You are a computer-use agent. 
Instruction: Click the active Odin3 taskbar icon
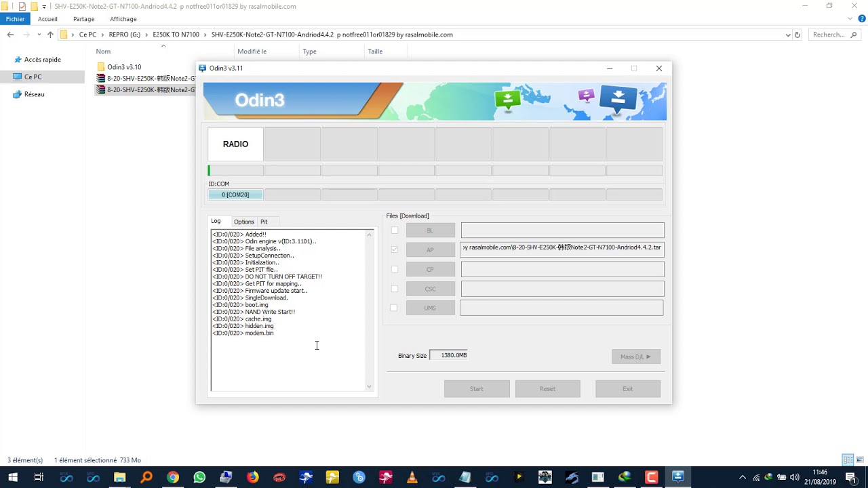tap(677, 477)
